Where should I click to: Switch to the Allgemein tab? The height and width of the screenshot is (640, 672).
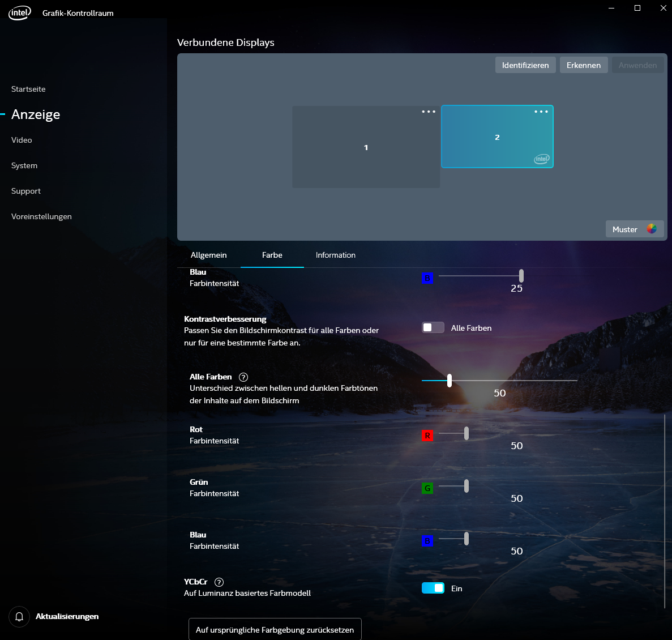209,255
